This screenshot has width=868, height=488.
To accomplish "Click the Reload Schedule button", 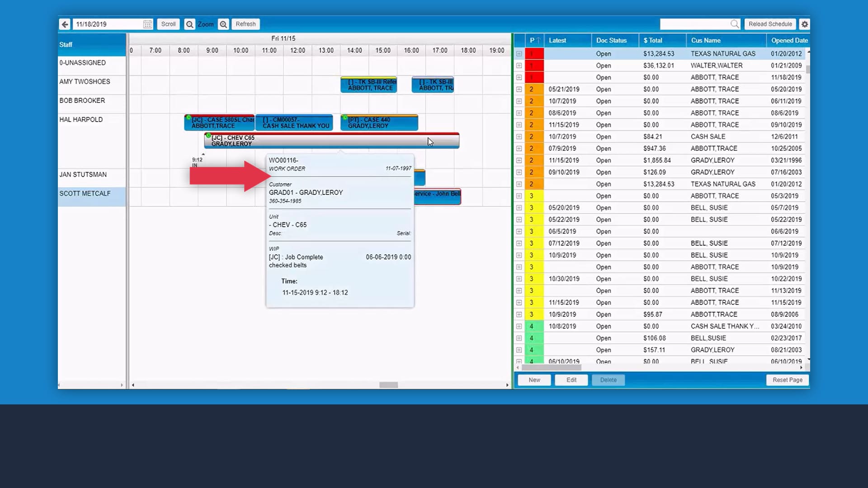I will pos(770,24).
